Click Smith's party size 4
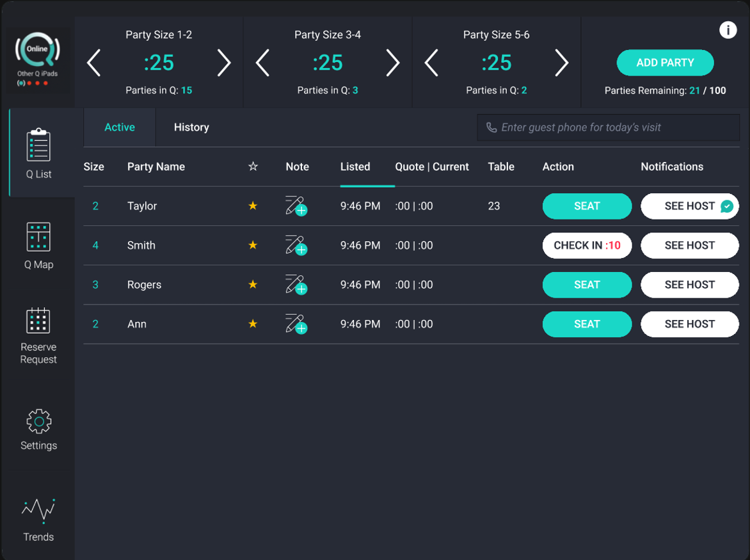Viewport: 750px width, 560px height. pyautogui.click(x=95, y=245)
